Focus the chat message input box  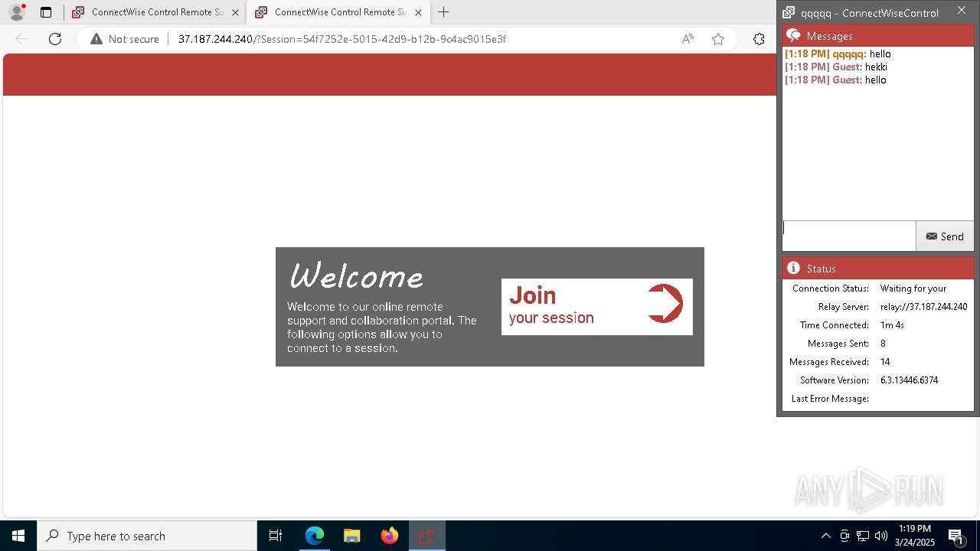click(849, 236)
